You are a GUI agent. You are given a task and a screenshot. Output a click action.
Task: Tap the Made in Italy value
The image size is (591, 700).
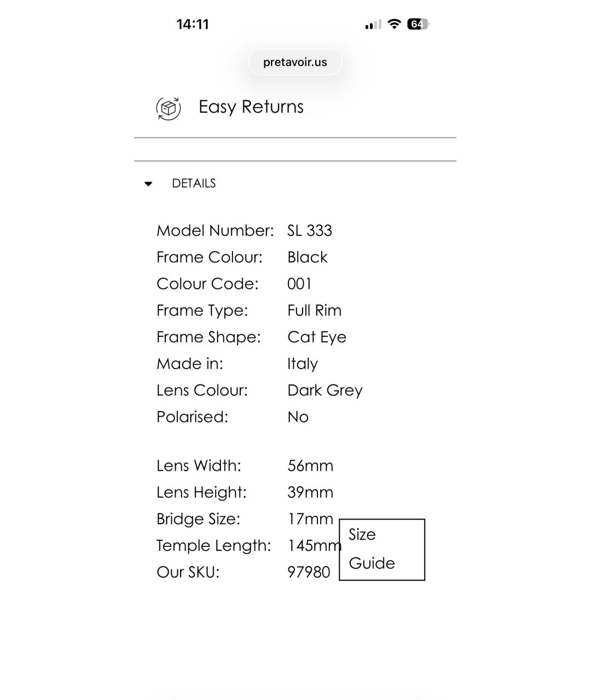[x=303, y=364]
